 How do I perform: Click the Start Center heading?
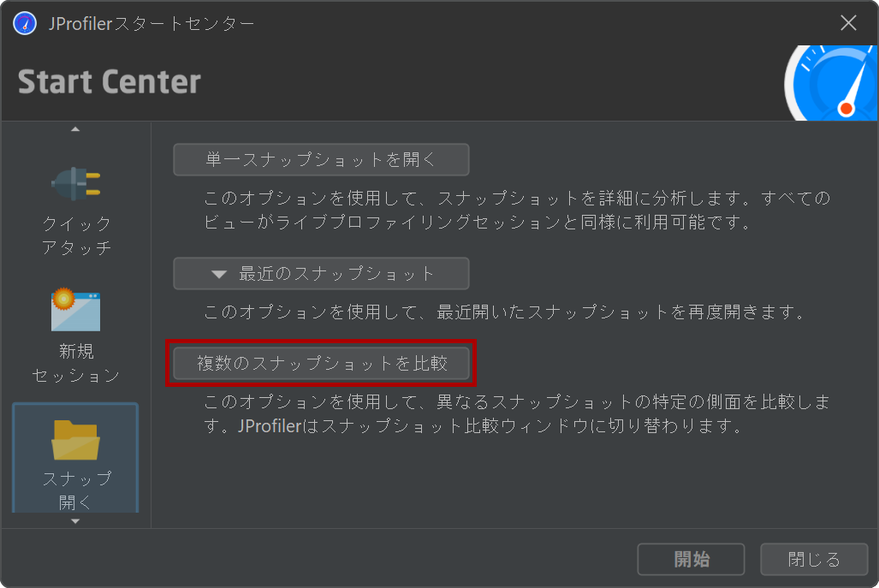tap(110, 82)
